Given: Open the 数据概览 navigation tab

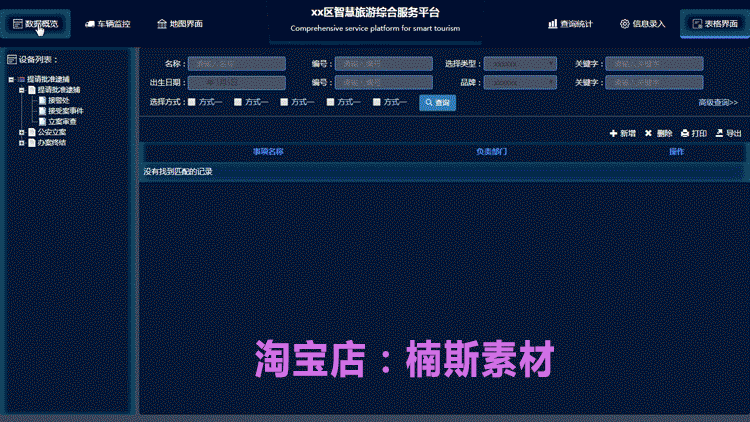Looking at the screenshot, I should point(35,24).
